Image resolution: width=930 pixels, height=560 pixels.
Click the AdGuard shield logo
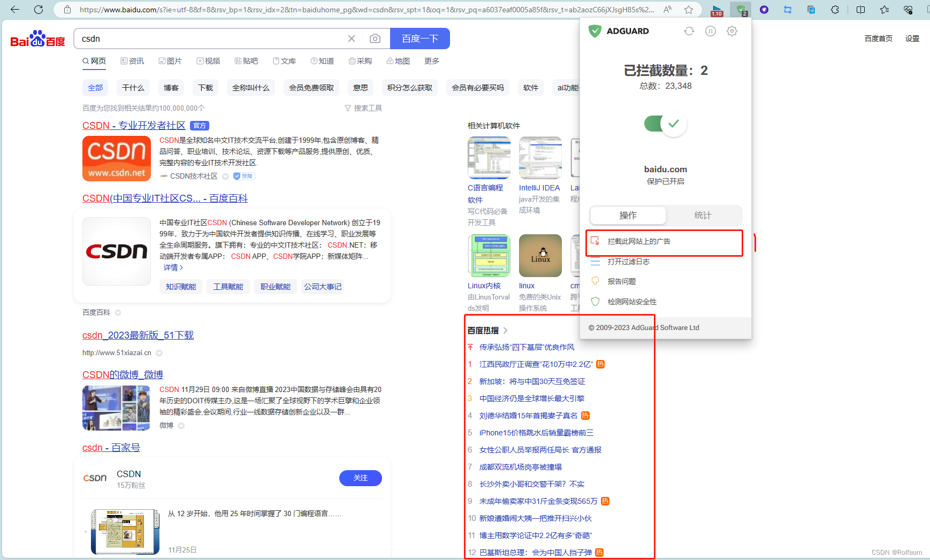(x=594, y=31)
